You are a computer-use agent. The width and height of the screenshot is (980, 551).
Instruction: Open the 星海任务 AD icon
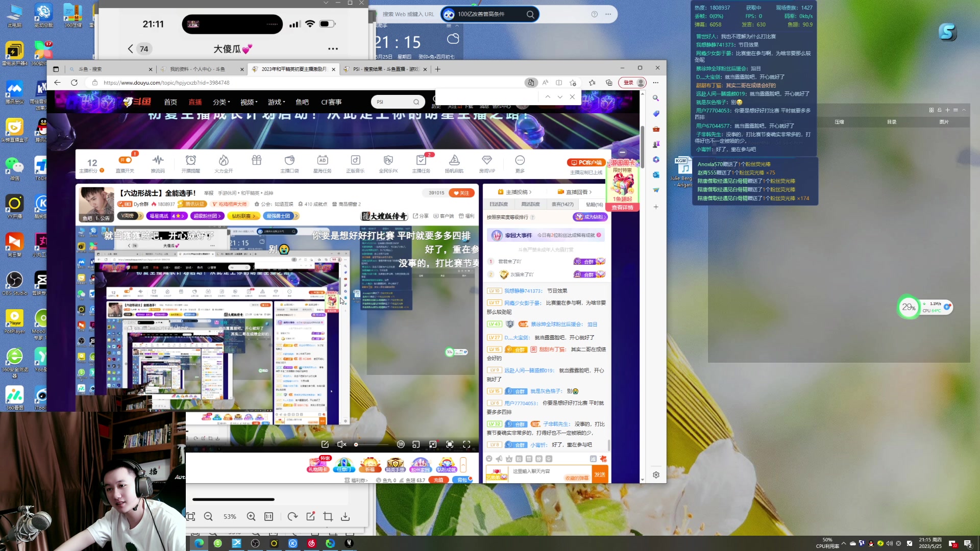pos(322,160)
